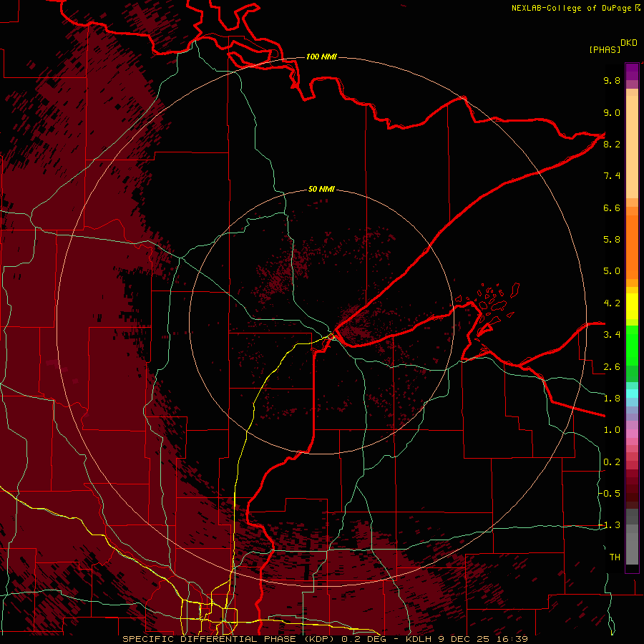Click the -1.3 legend value
Viewport: 644px width, 644px height.
(609, 525)
